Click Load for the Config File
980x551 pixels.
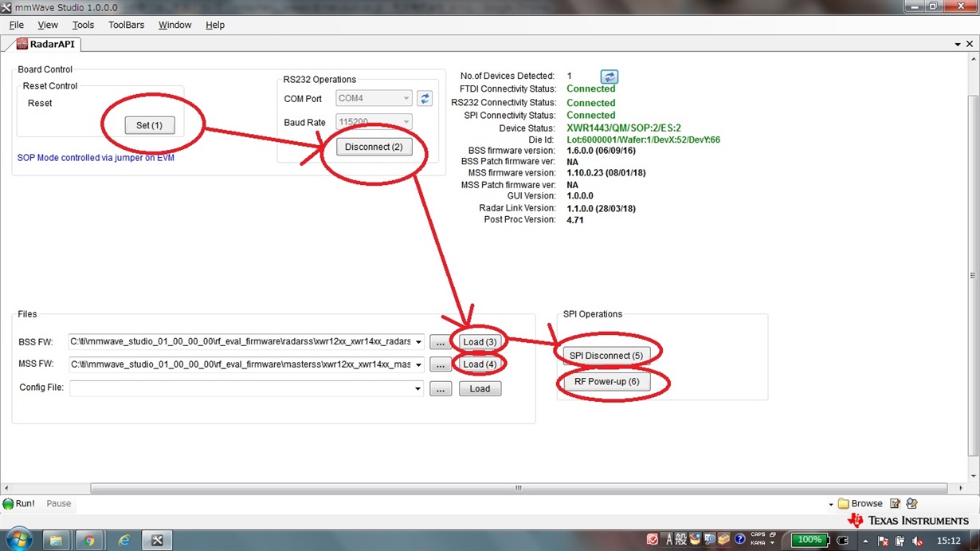tap(480, 388)
